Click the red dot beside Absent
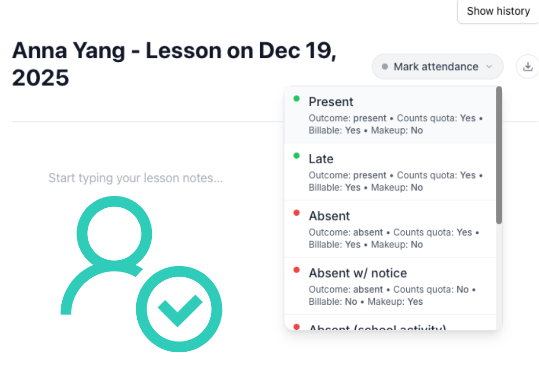Screen dimensions: 539x392 (x=296, y=213)
